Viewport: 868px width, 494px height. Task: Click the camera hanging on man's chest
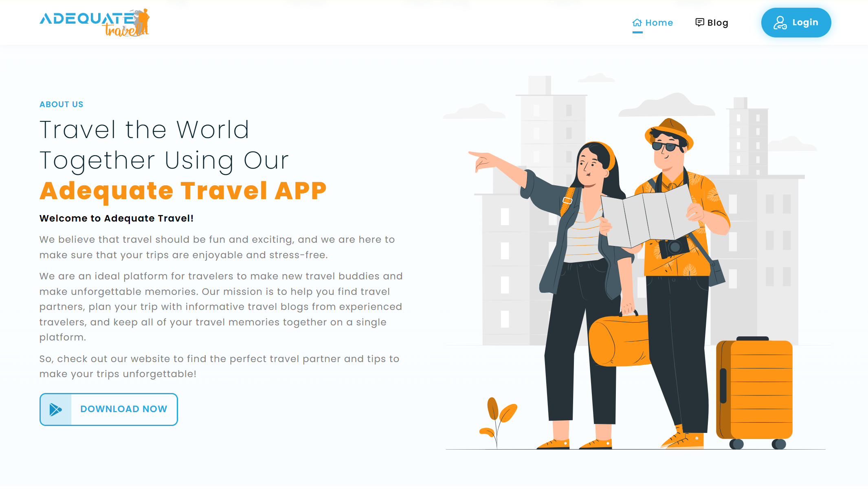pyautogui.click(x=674, y=247)
